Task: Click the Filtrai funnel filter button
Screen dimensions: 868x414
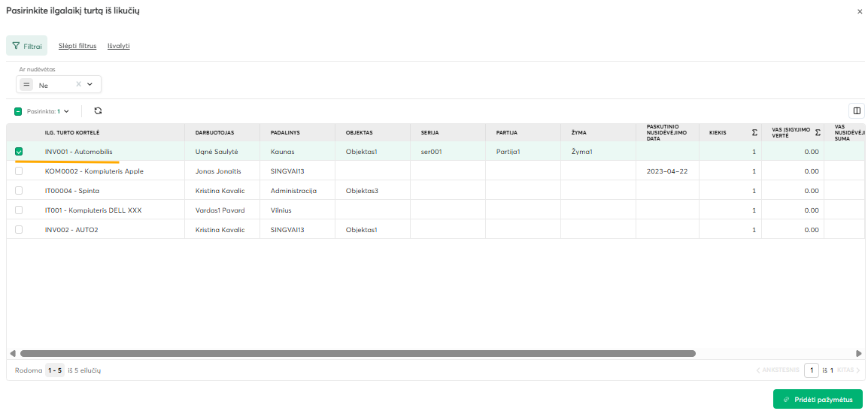Action: 26,46
